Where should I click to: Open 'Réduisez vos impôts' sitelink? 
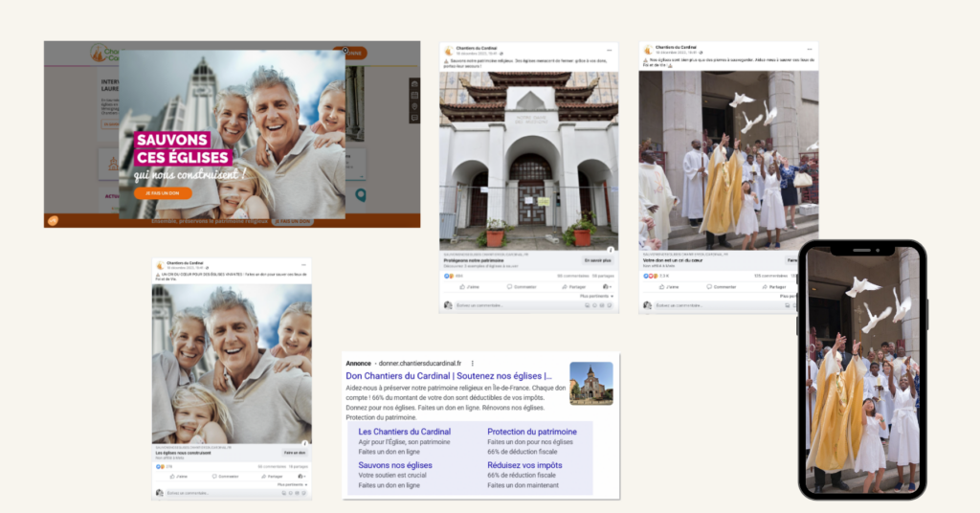click(x=524, y=465)
